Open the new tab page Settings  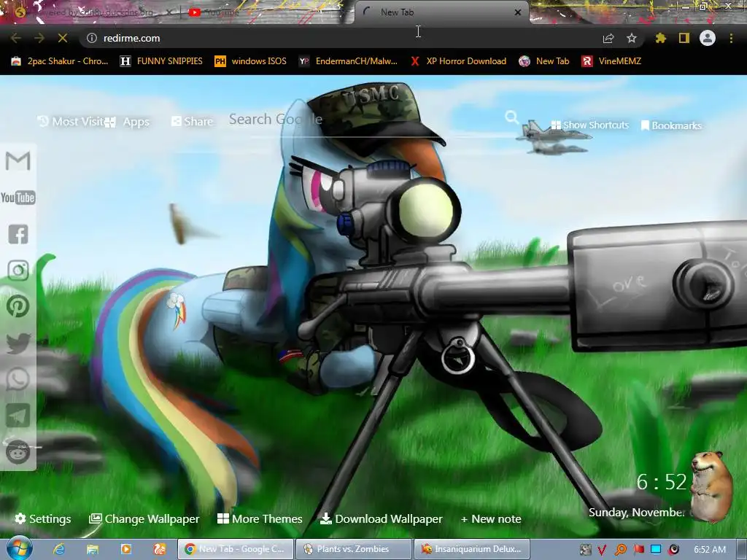point(43,518)
